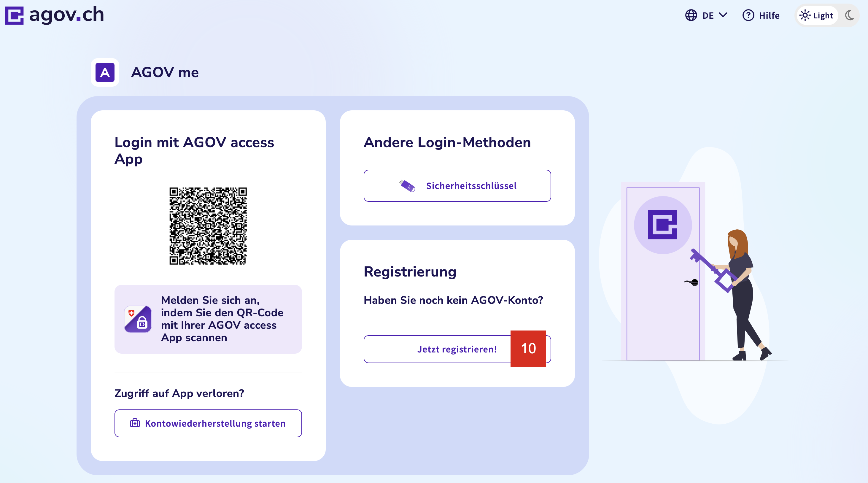Click the red number 10 badge

tap(528, 349)
